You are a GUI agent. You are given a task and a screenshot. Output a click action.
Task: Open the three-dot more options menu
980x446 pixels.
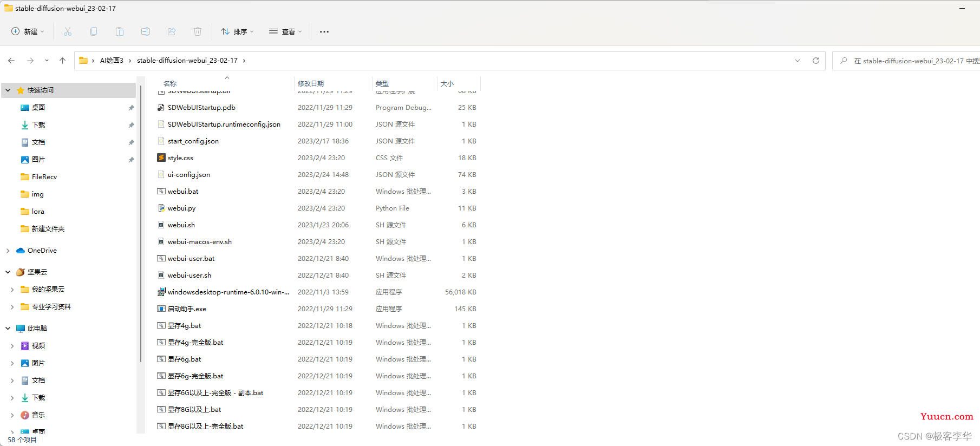point(324,31)
